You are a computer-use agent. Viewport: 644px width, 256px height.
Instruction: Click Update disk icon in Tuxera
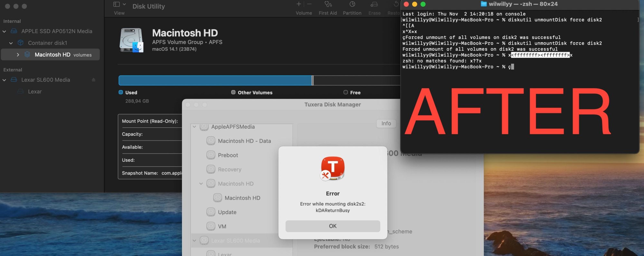coord(211,212)
